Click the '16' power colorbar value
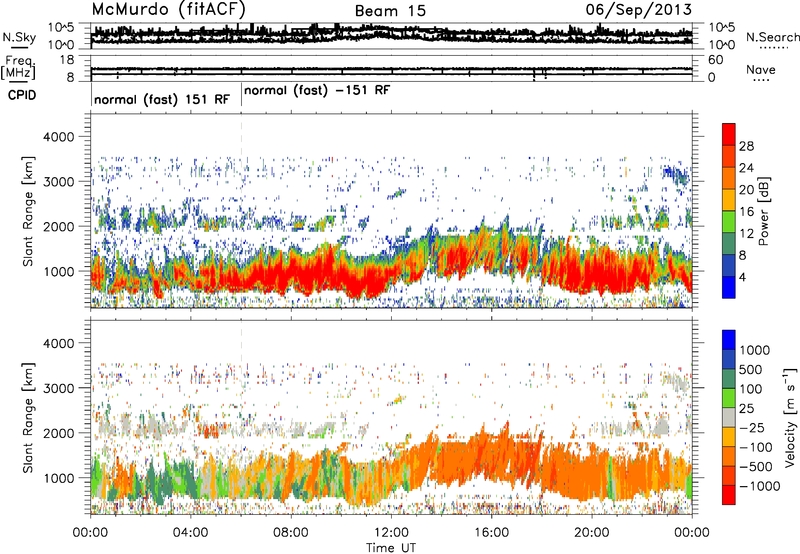Screen dimensions: 800x554 point(746,212)
